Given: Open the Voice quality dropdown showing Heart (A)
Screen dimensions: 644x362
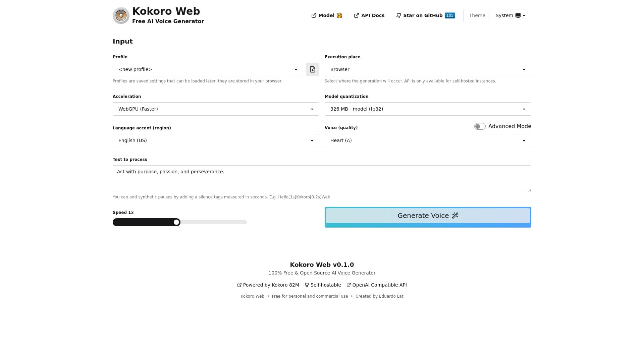Looking at the screenshot, I should 428,140.
